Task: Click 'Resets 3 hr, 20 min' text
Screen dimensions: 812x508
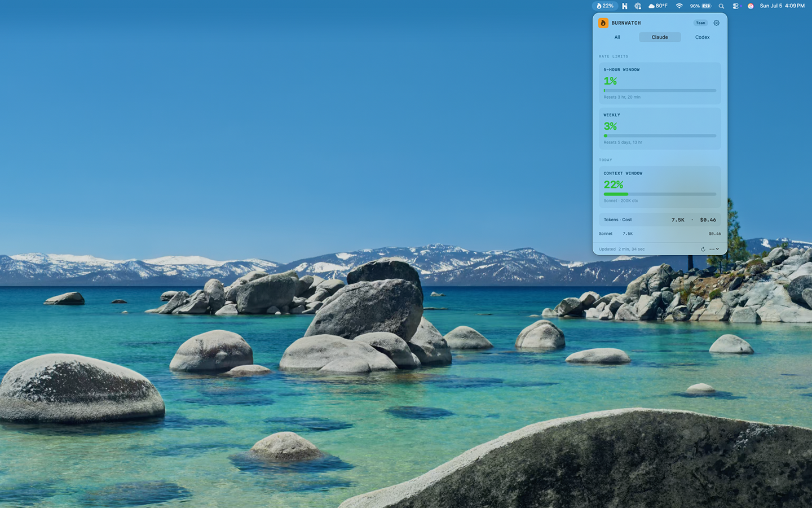Action: pos(622,97)
